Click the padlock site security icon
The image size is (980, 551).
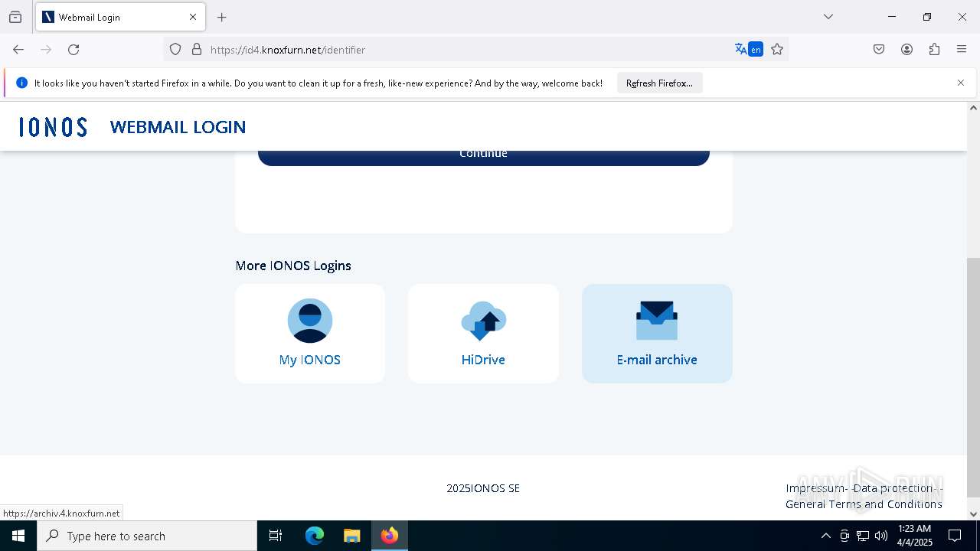(197, 50)
